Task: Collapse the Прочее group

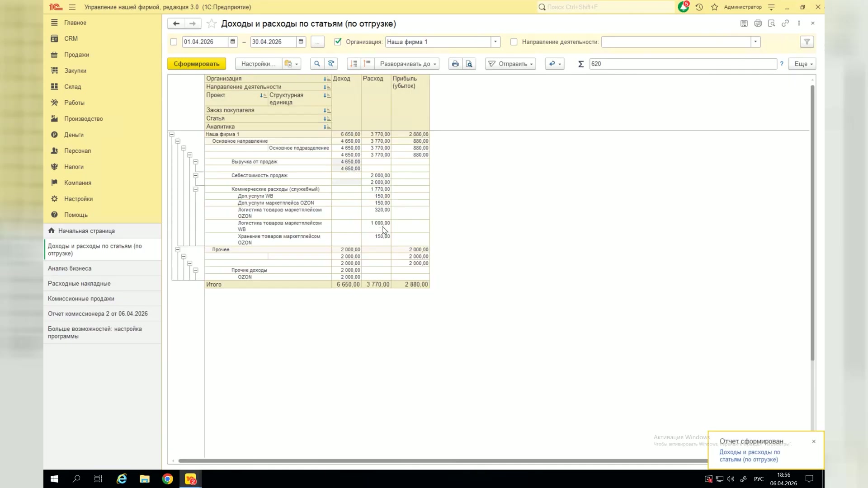Action: click(178, 249)
